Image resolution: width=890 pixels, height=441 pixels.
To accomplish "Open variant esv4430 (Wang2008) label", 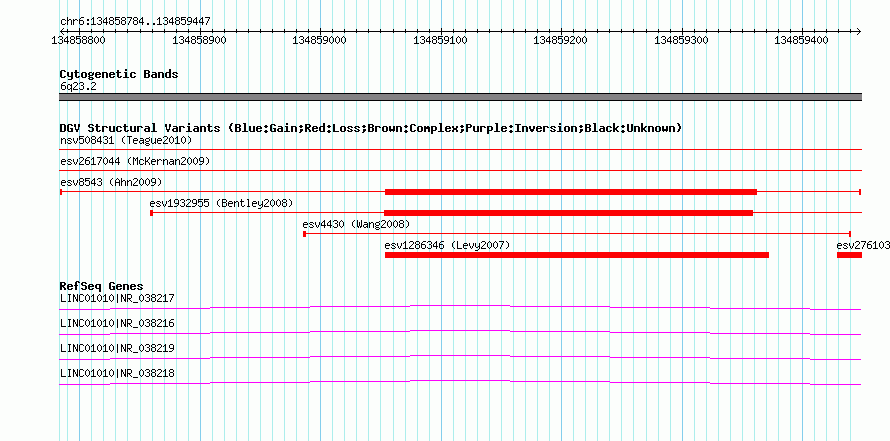I will [x=356, y=224].
